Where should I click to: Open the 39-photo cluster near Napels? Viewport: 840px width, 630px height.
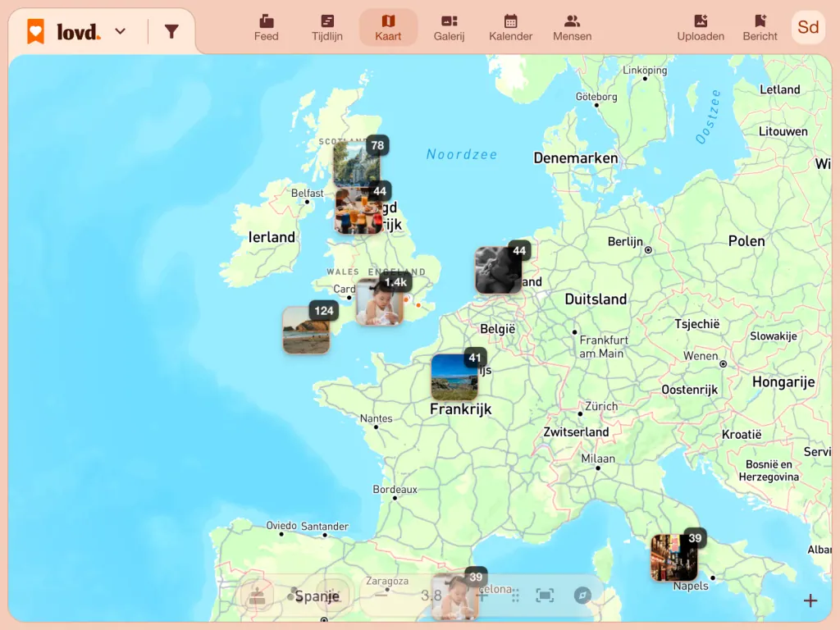click(674, 557)
